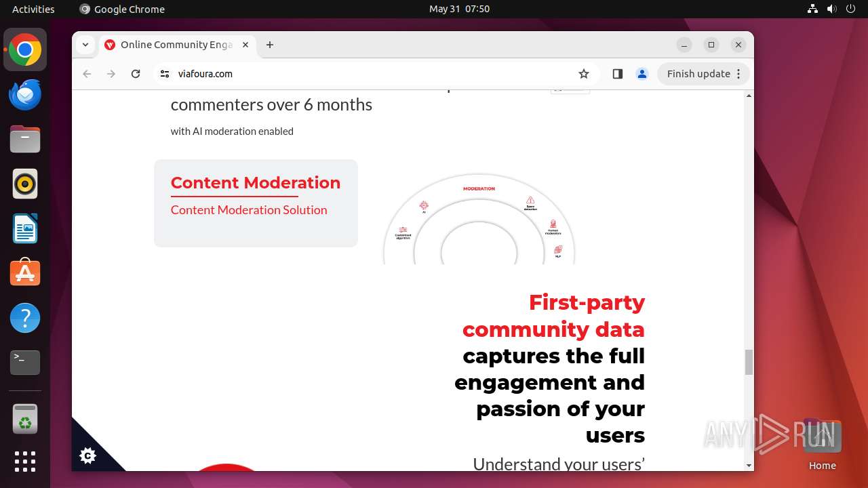This screenshot has height=488, width=868.
Task: Close the Online Community tab
Action: tap(245, 45)
